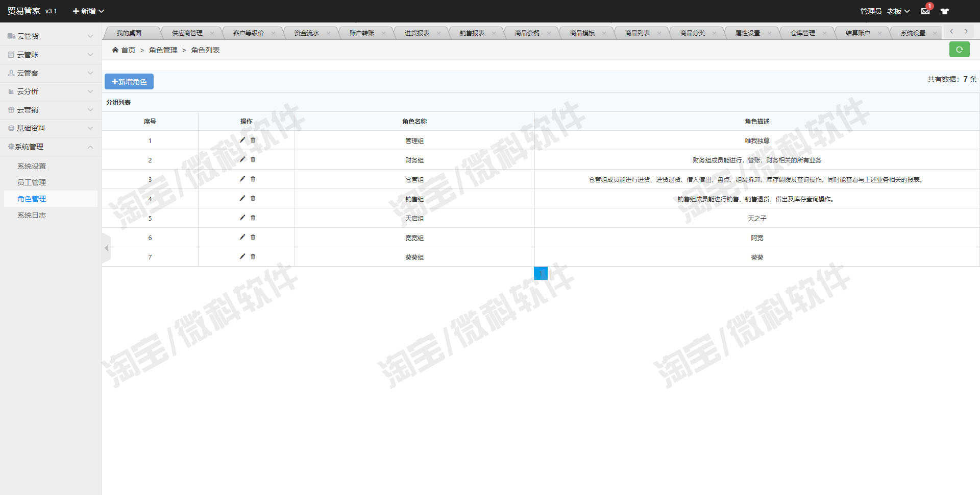Viewport: 980px width, 495px height.
Task: Expand the 云管账 sidebar menu
Action: (51, 55)
